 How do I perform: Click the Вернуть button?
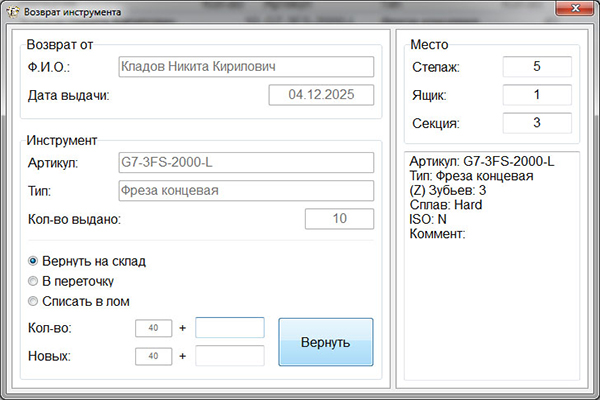click(326, 342)
